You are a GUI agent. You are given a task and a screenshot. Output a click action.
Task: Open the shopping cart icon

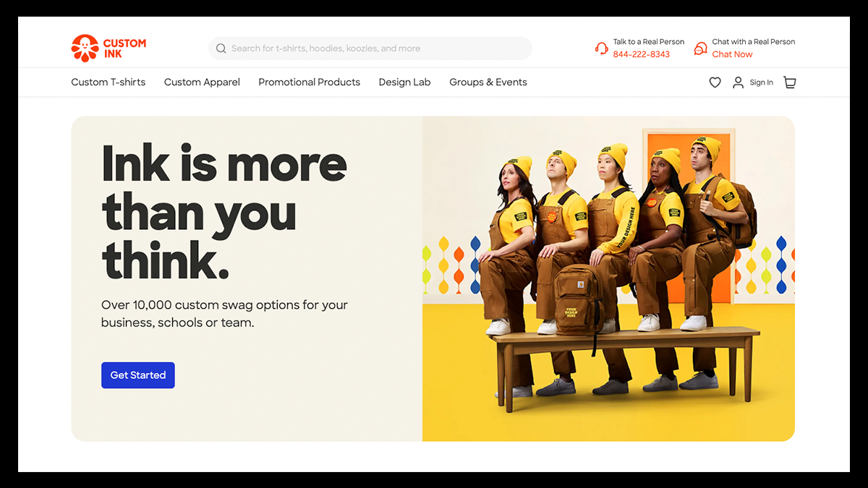point(789,82)
